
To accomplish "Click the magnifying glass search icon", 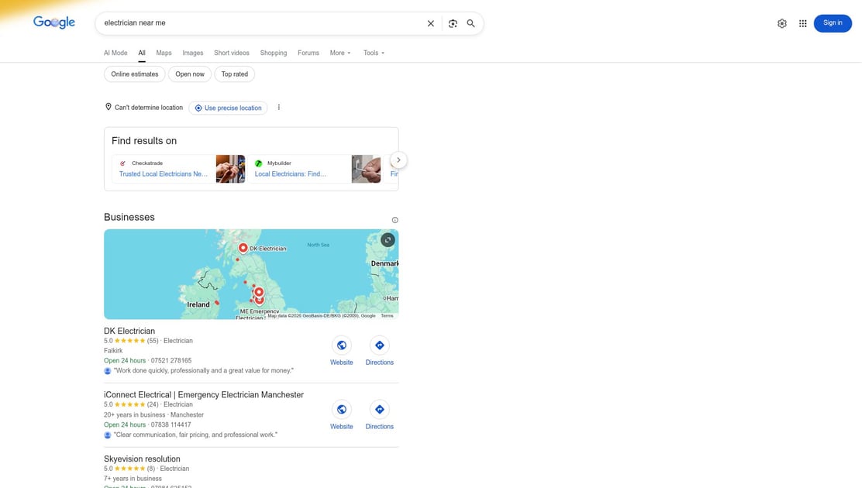I will [x=470, y=23].
